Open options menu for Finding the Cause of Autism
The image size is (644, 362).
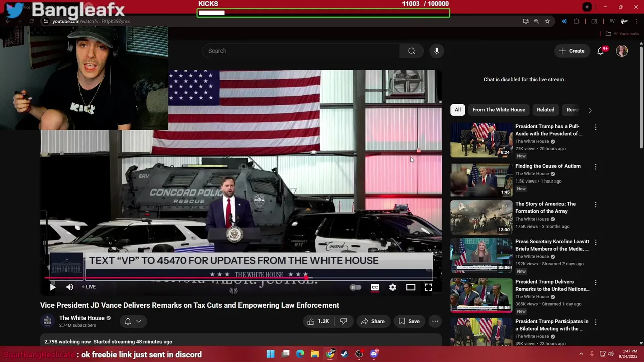(596, 167)
